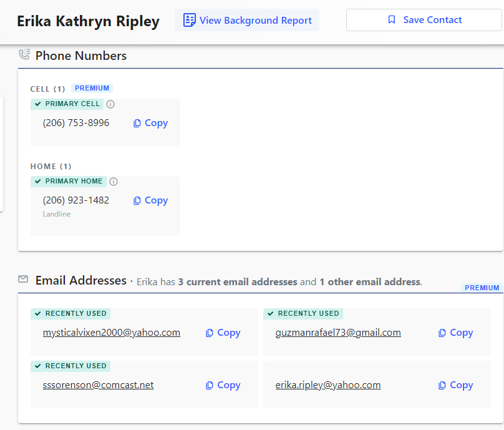Copy the mysticalvixen2000@yahoo.com address

(223, 333)
